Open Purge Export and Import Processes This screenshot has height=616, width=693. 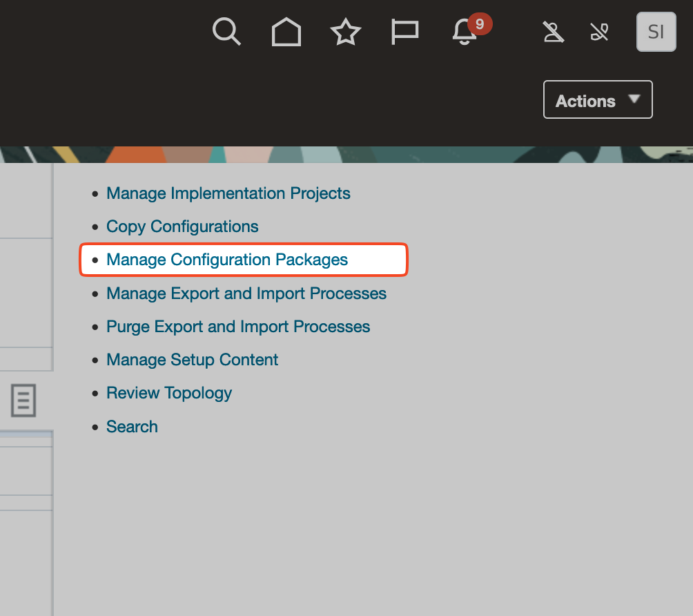point(238,327)
